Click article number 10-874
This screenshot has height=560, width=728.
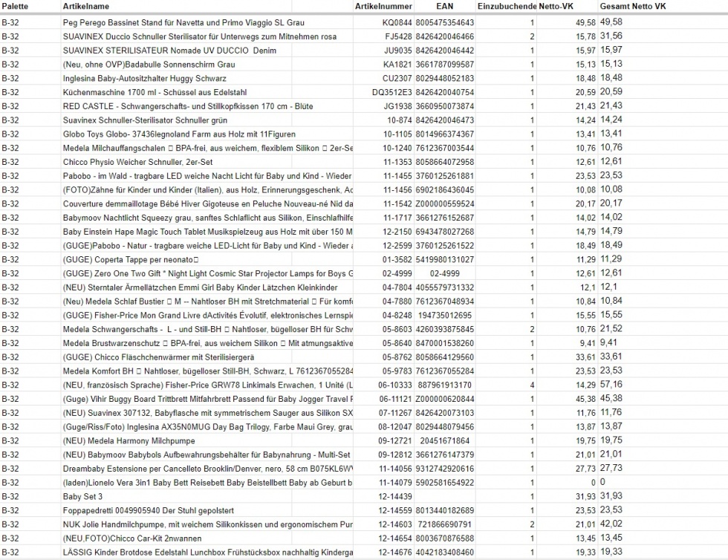coord(400,120)
